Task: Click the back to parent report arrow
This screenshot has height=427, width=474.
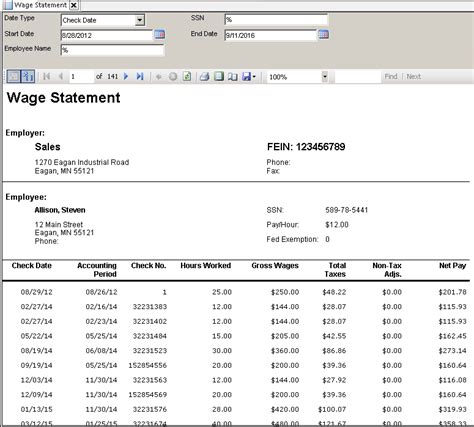Action: click(x=159, y=77)
